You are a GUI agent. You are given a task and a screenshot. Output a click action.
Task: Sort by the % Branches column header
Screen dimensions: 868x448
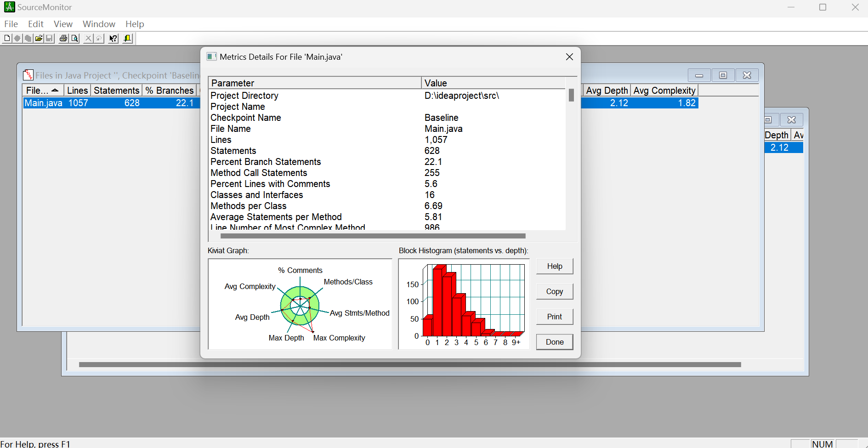[170, 91]
